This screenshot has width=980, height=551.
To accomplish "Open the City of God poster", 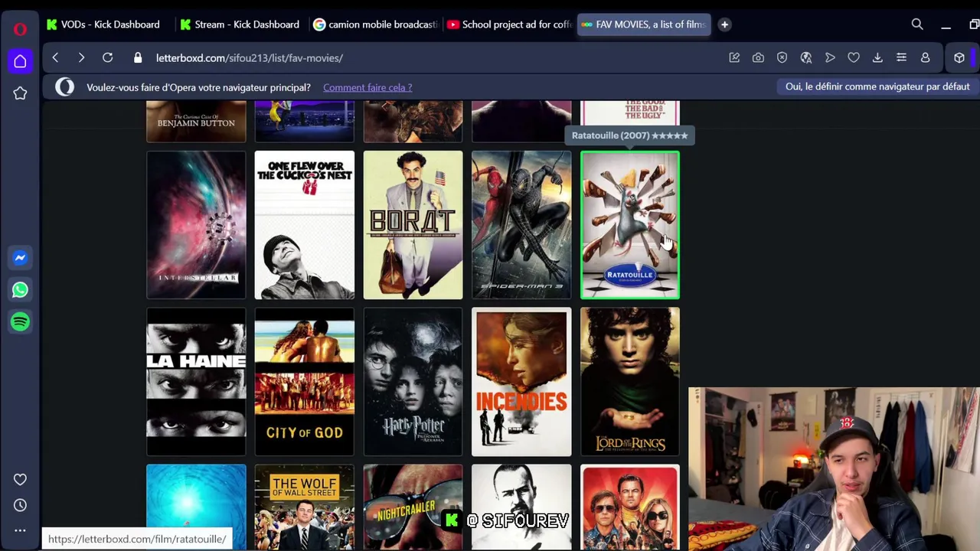I will pos(305,382).
